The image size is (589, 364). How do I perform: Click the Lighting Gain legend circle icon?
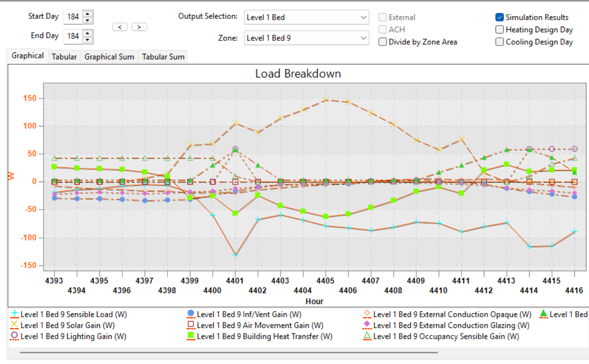(x=15, y=336)
